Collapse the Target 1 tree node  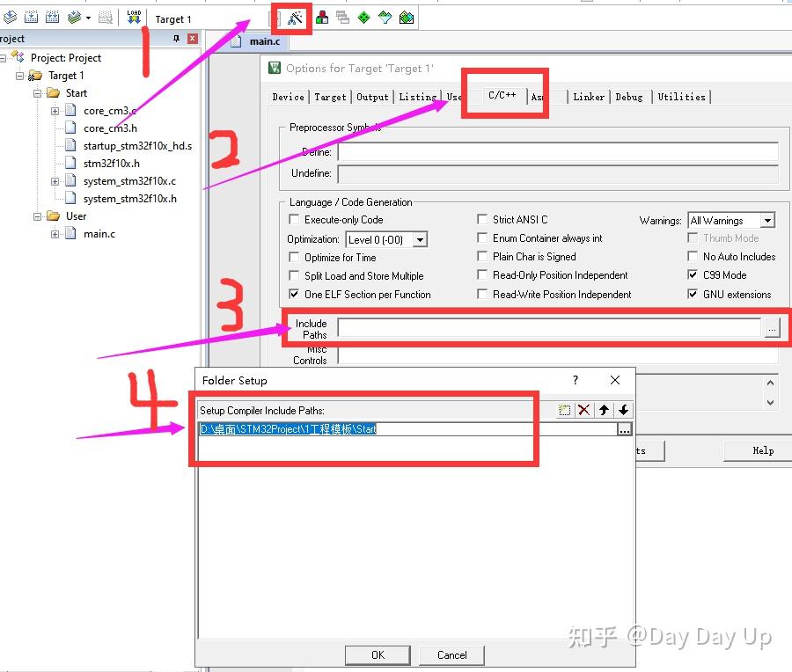click(19, 76)
